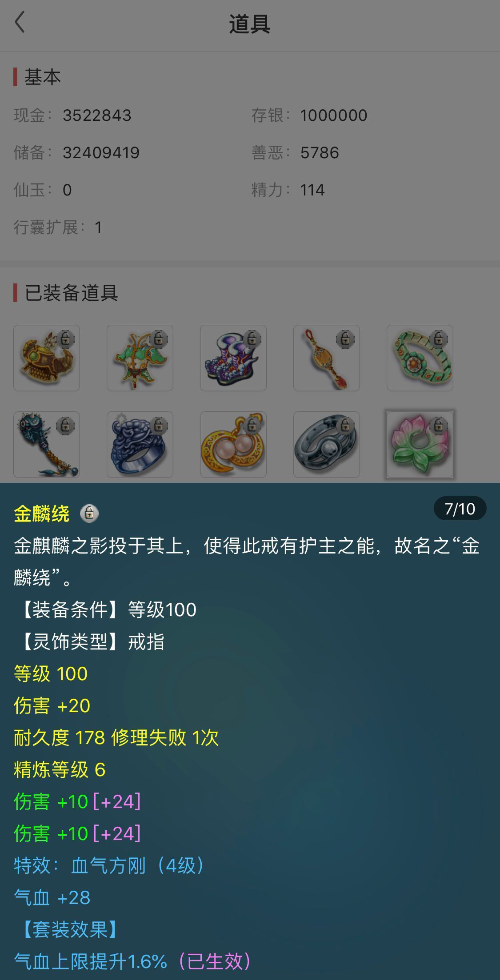Tap the 金麟绕 item name
500x980 pixels.
(x=41, y=514)
